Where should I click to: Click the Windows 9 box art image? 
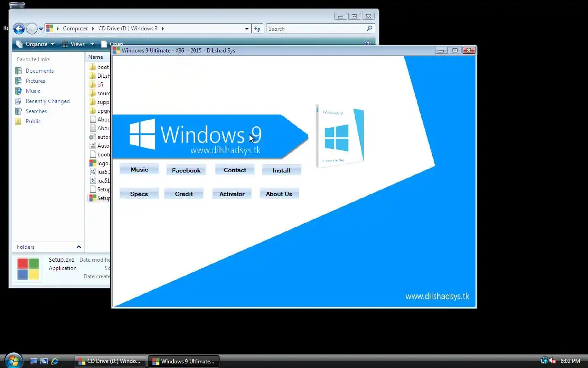(x=340, y=136)
